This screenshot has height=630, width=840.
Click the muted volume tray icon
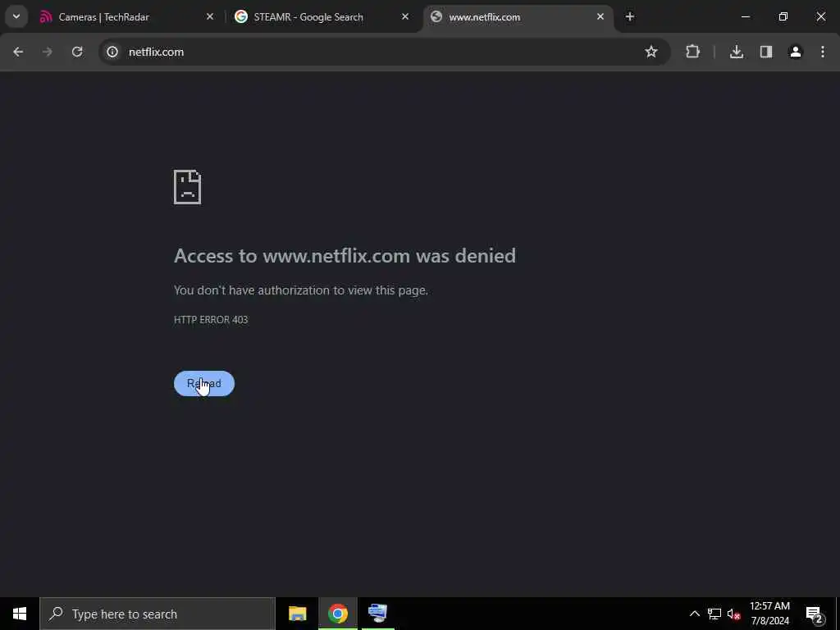[x=733, y=614]
